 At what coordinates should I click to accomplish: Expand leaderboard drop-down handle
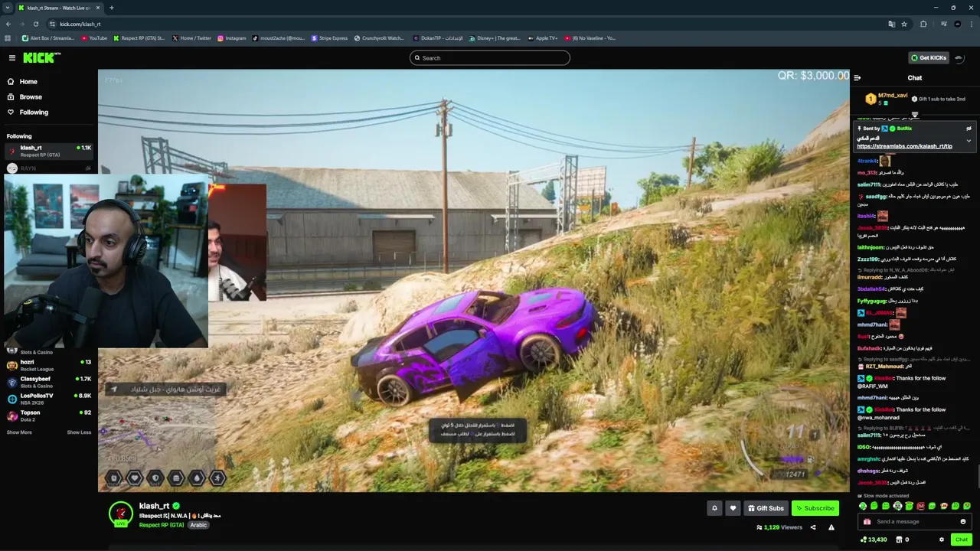pos(914,115)
